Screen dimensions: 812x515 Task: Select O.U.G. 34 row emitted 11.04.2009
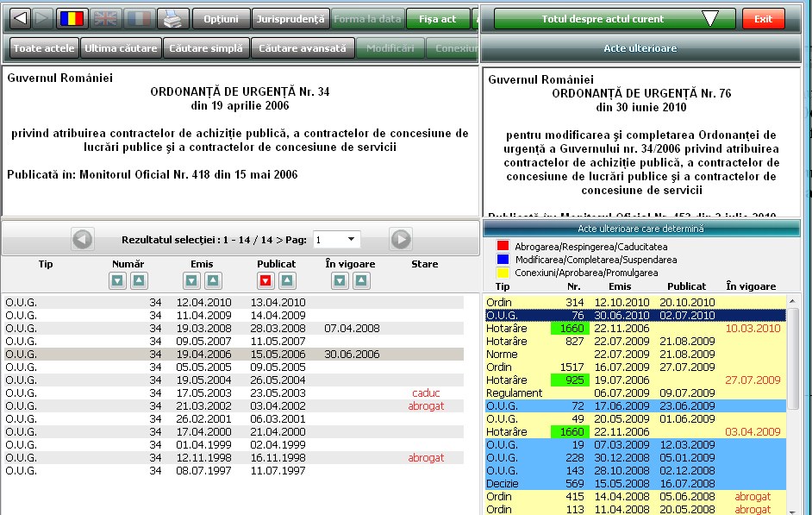[234, 315]
